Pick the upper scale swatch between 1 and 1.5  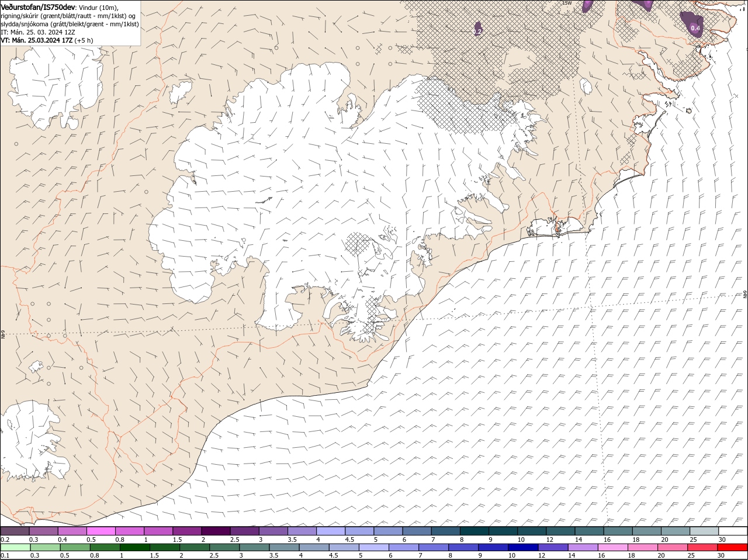click(x=158, y=531)
